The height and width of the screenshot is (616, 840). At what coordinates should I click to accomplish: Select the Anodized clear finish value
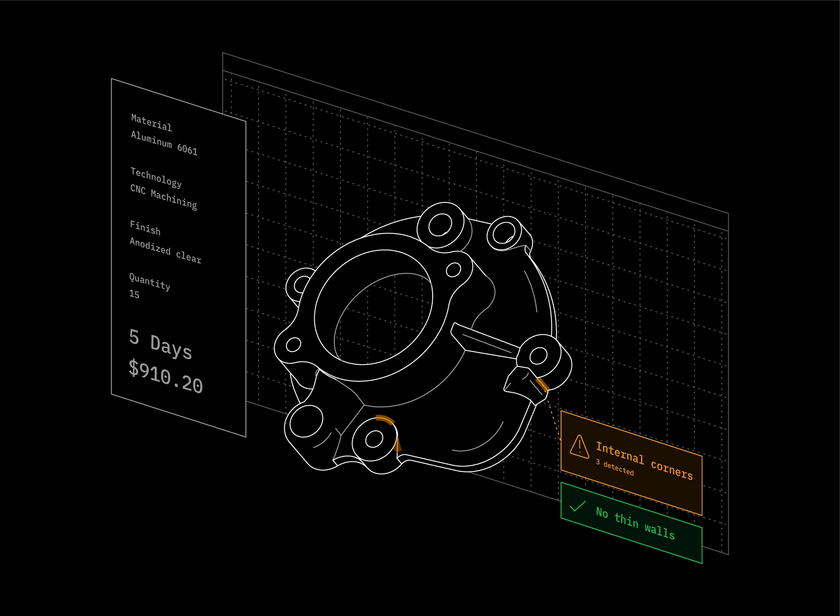coord(165,250)
